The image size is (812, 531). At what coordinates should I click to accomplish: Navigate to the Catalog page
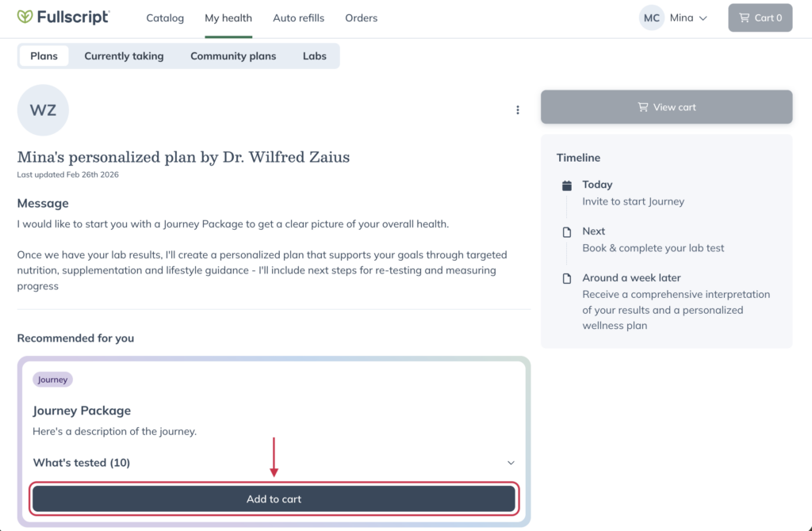[164, 17]
